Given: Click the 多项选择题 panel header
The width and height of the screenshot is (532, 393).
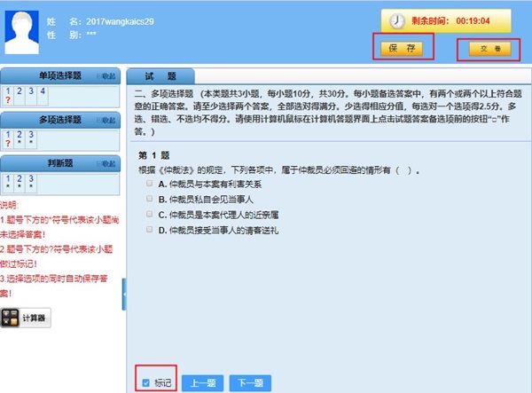Looking at the screenshot, I should (x=60, y=120).
